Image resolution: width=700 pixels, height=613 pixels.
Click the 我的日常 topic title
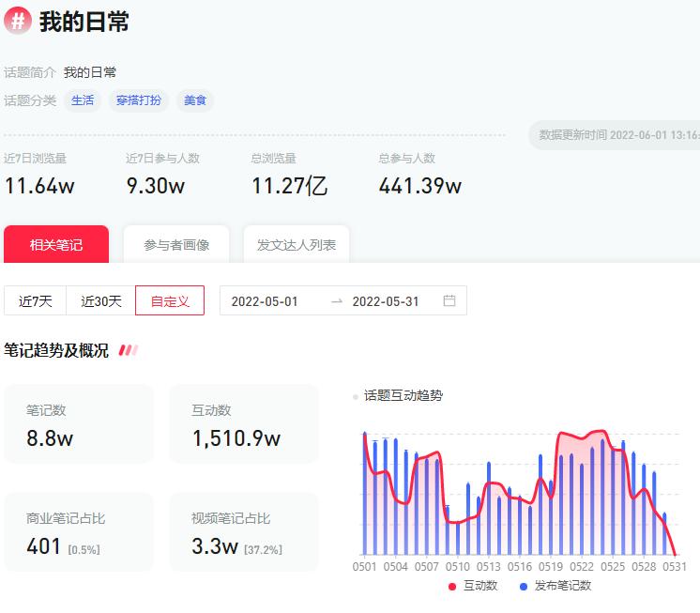tap(84, 22)
